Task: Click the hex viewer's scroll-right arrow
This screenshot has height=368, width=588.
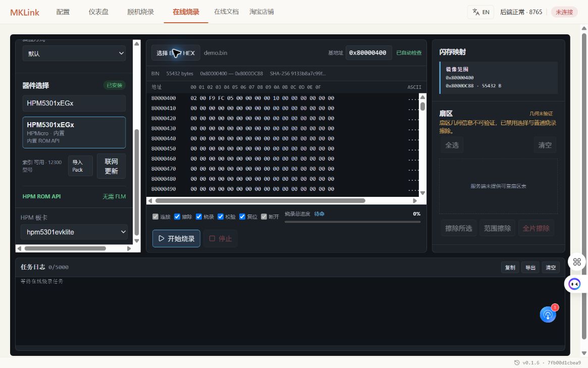Action: (415, 201)
